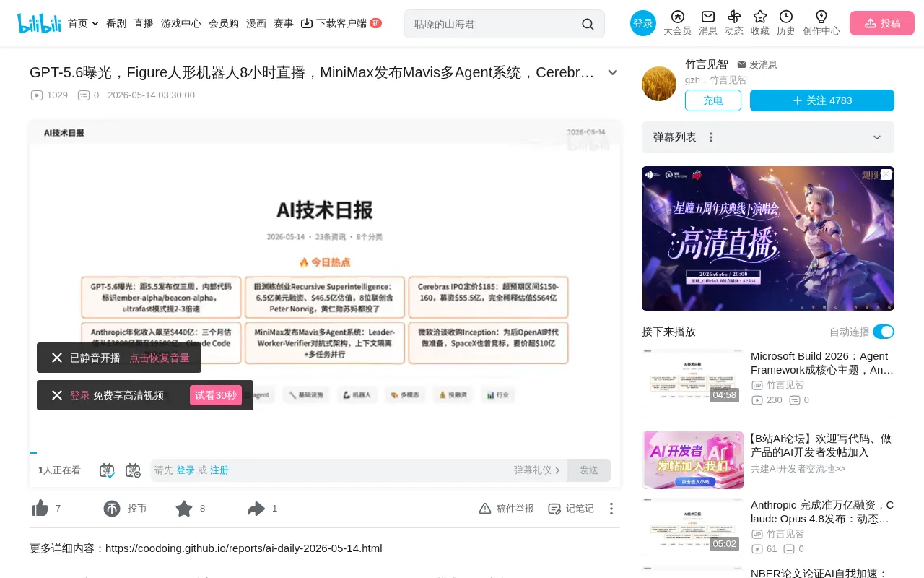924x578 pixels.
Task: Expand the 弹幕列表 danmaku list
Action: [x=877, y=137]
